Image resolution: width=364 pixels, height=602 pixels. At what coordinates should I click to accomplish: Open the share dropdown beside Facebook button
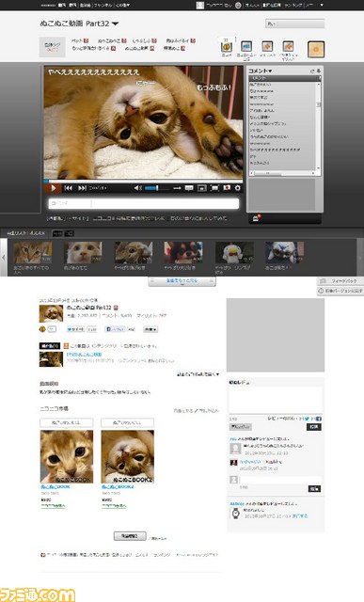coord(150,329)
